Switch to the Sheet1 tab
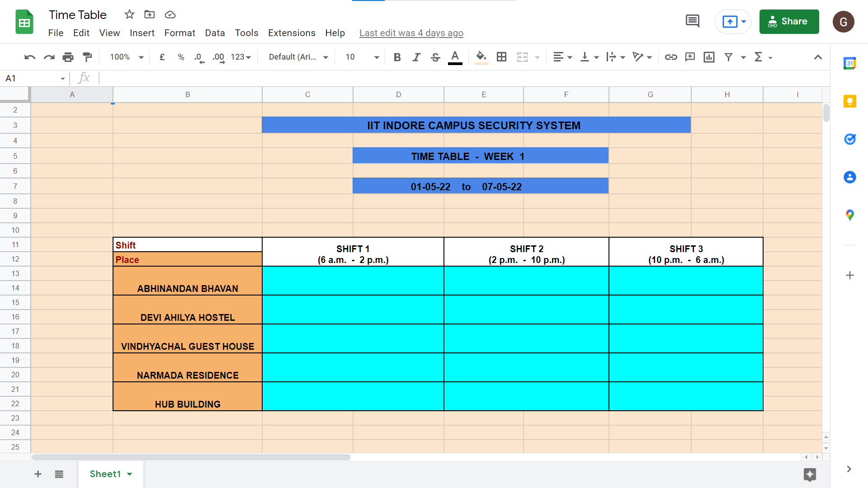The width and height of the screenshot is (868, 488). tap(105, 474)
